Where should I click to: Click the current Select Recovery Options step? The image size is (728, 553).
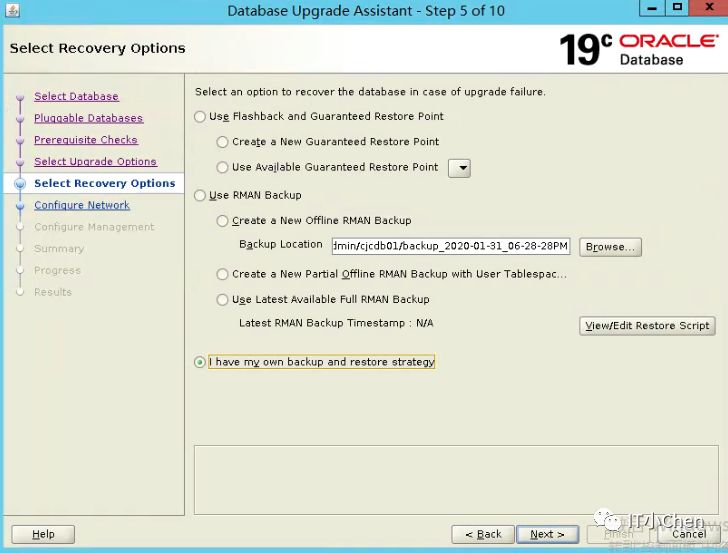[x=105, y=183]
